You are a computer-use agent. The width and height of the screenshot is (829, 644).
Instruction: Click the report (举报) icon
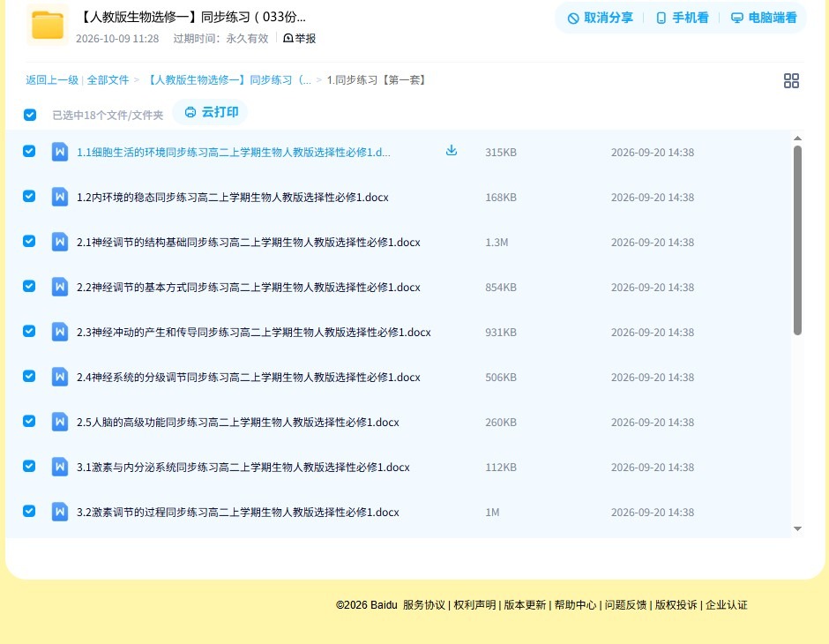288,38
